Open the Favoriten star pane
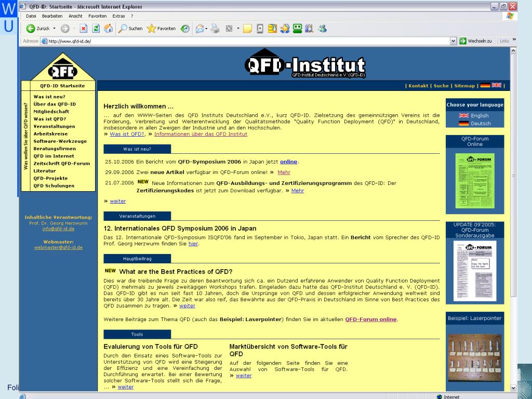The width and height of the screenshot is (532, 399). pos(161,29)
